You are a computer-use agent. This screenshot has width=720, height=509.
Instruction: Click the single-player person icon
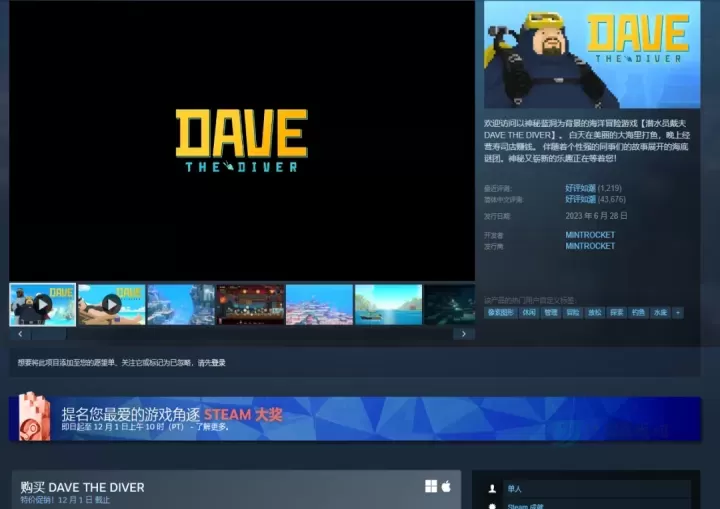click(492, 489)
